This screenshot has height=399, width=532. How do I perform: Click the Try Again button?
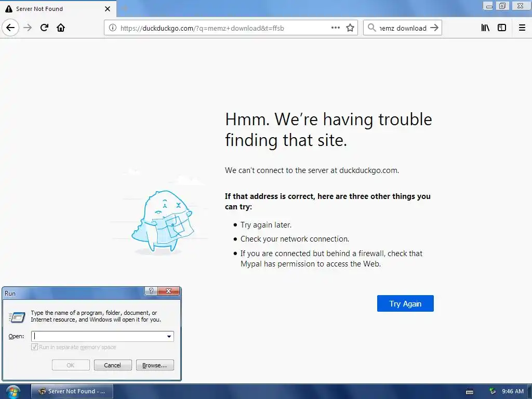coord(405,303)
